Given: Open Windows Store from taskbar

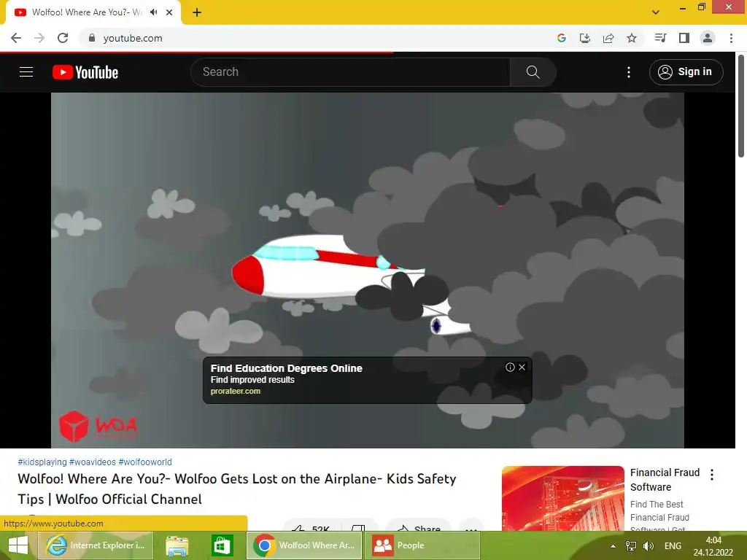Looking at the screenshot, I should coord(222,545).
